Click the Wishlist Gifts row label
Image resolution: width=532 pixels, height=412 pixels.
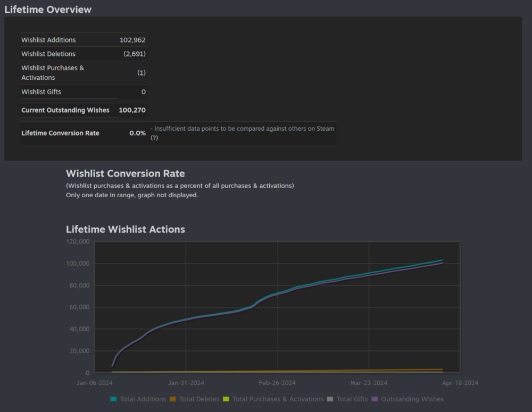click(41, 92)
